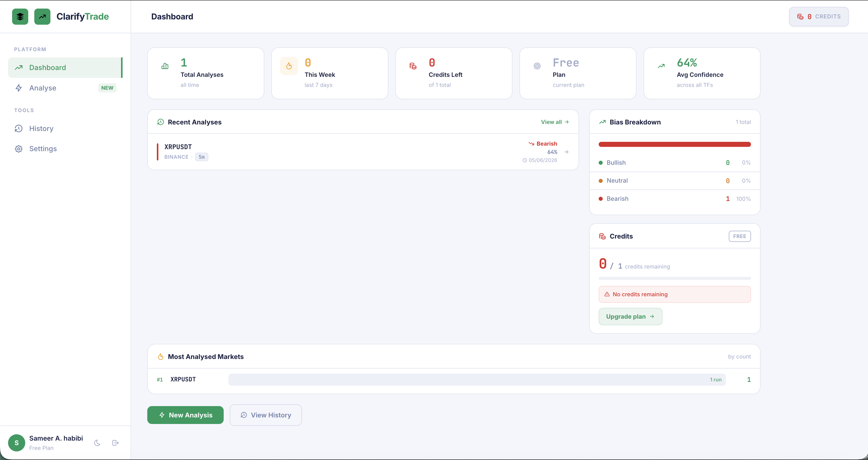Screen dimensions: 868x460
Task: Open the 0 Credits badge in header
Action: 819,16
